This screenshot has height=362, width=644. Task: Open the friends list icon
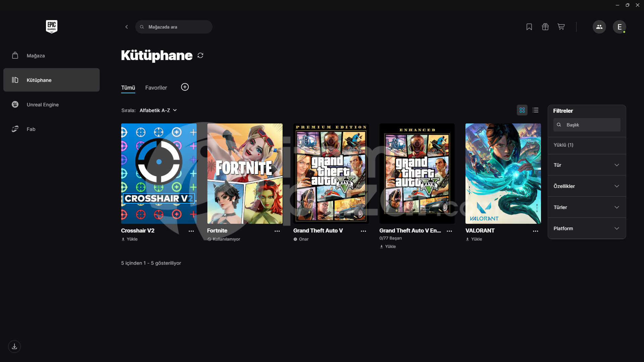(x=599, y=27)
